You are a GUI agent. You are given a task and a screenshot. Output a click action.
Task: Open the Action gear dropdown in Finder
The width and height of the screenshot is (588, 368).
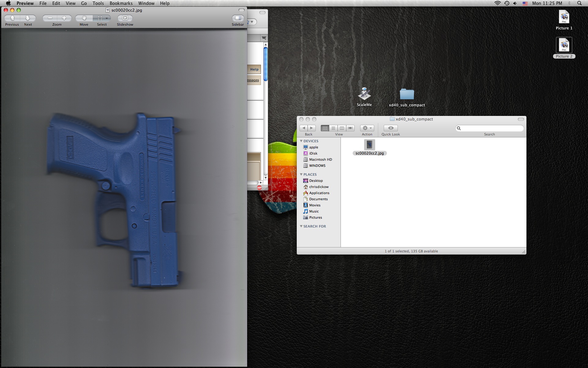[367, 128]
